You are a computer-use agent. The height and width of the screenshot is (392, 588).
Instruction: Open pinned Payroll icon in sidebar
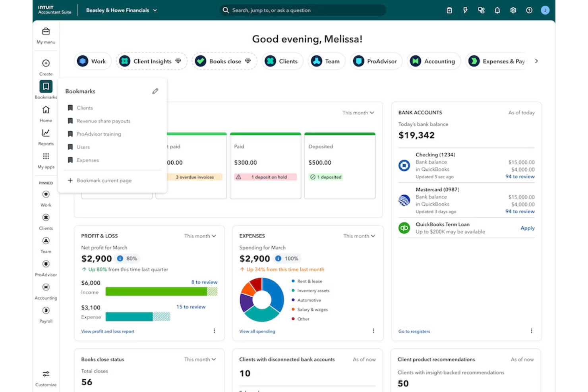pyautogui.click(x=46, y=310)
